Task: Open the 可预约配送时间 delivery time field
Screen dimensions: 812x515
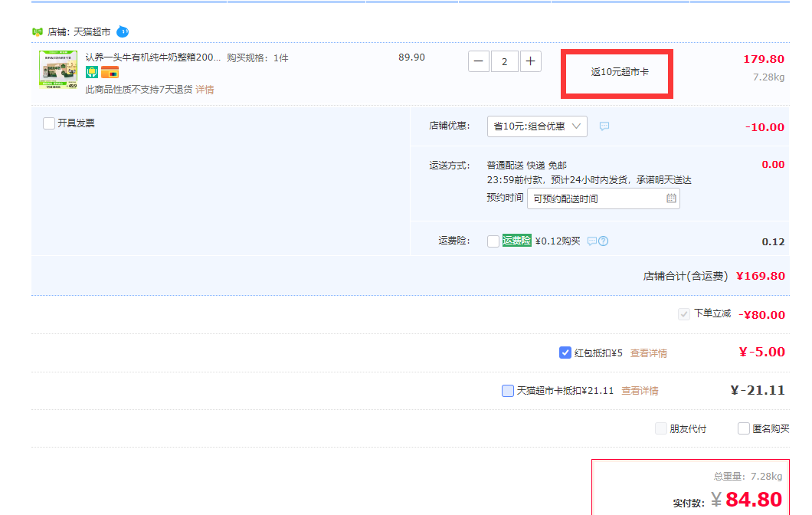Action: pos(604,199)
